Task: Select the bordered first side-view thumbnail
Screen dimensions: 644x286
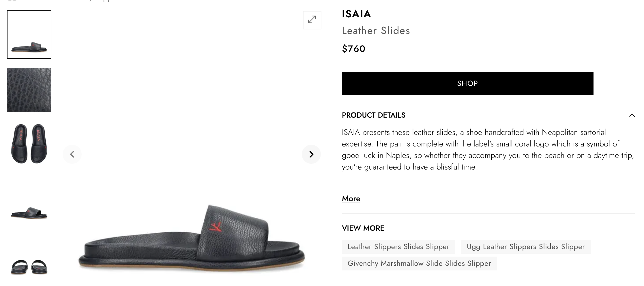Action: [x=29, y=35]
